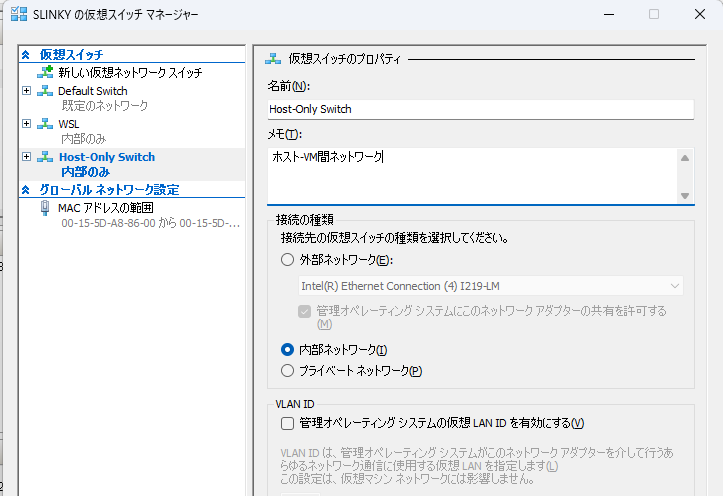This screenshot has width=723, height=496.
Task: Select the 内部ネットワーク radio button
Action: 287,349
